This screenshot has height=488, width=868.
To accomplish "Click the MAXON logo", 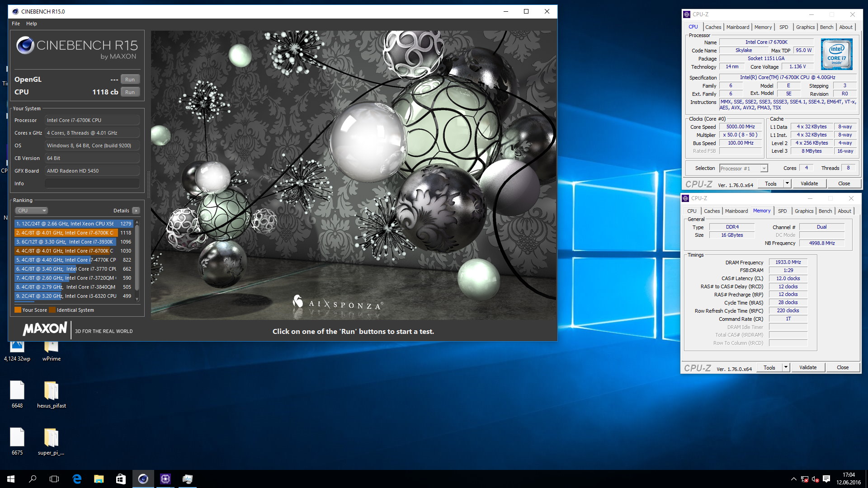I will (45, 328).
